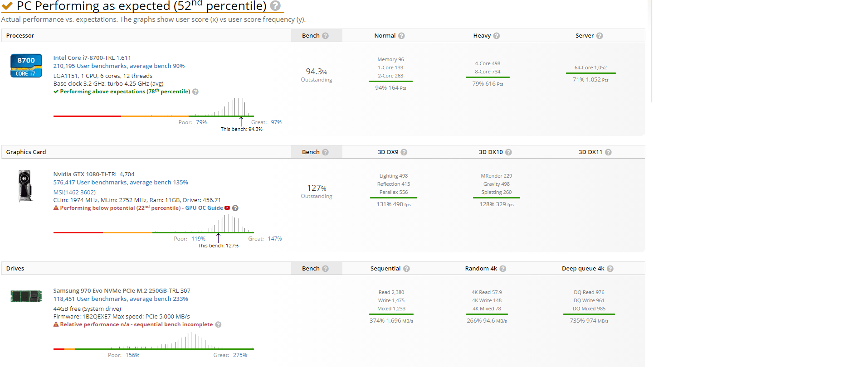Click the Samsung drive score distribution histogram
This screenshot has width=868, height=367.
pos(153,340)
